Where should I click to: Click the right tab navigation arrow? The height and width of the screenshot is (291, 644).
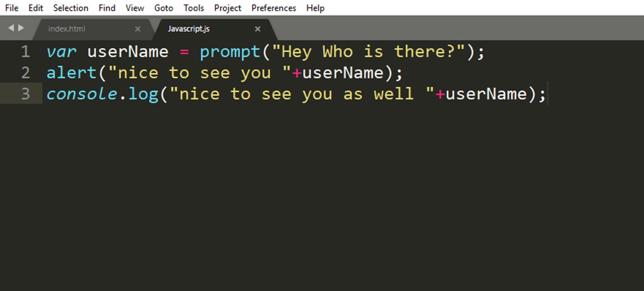click(21, 28)
